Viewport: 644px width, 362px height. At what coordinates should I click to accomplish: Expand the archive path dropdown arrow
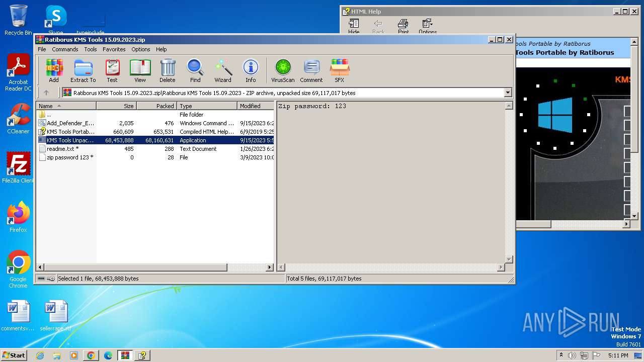pos(508,93)
